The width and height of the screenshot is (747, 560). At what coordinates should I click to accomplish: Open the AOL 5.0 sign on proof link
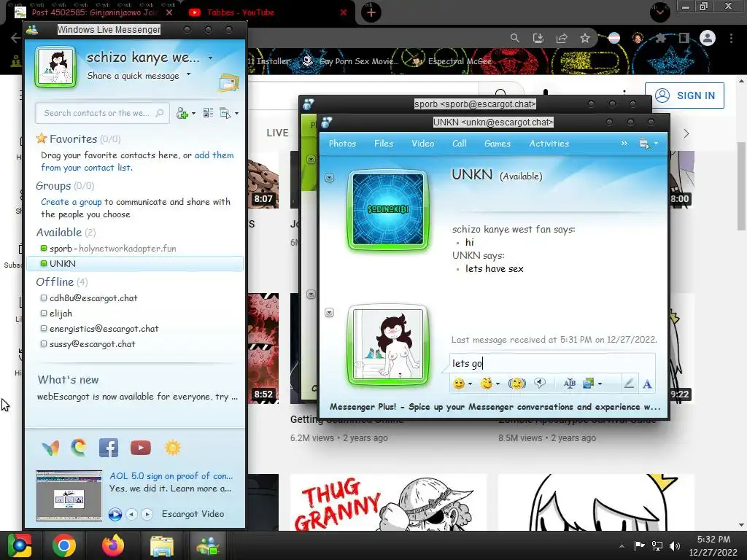click(171, 475)
